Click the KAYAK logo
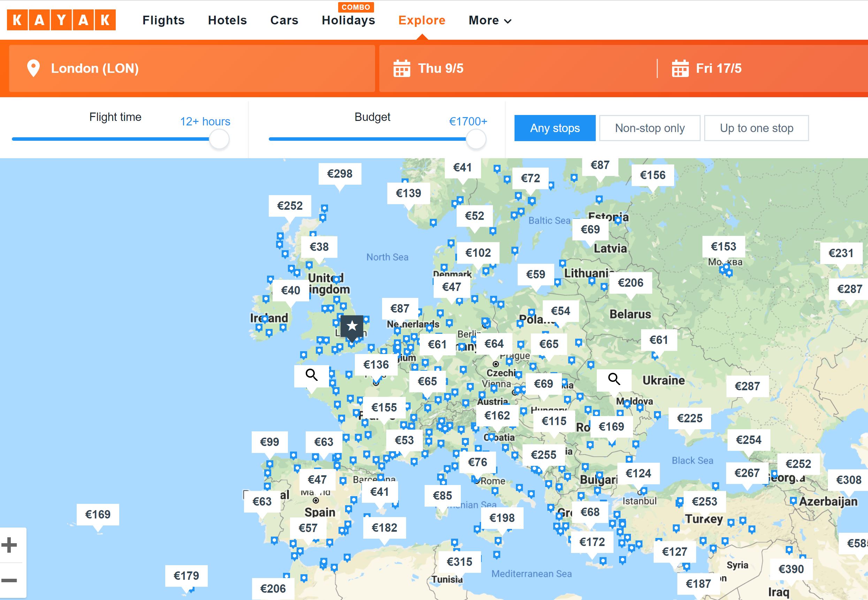The image size is (868, 600). click(61, 20)
